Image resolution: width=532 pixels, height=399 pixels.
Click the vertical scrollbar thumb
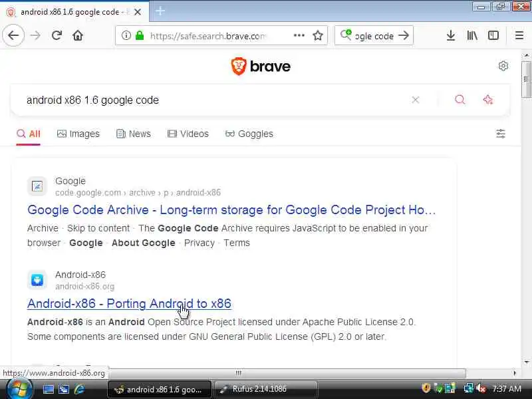[x=527, y=79]
